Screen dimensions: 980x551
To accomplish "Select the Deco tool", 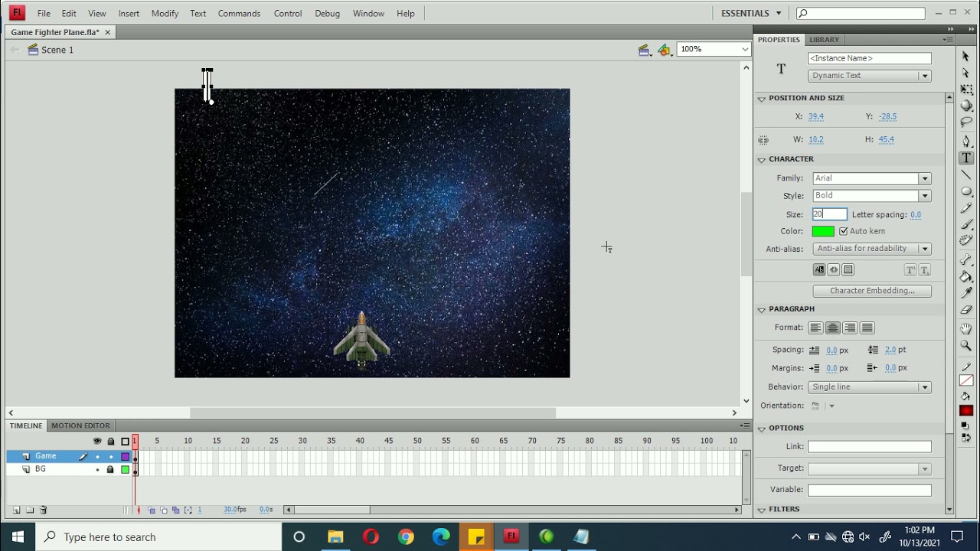I will (x=966, y=240).
